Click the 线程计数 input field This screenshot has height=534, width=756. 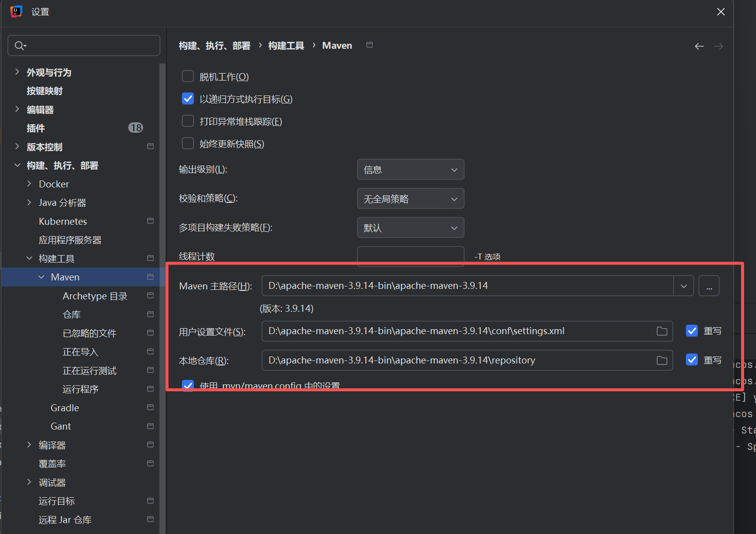point(411,257)
